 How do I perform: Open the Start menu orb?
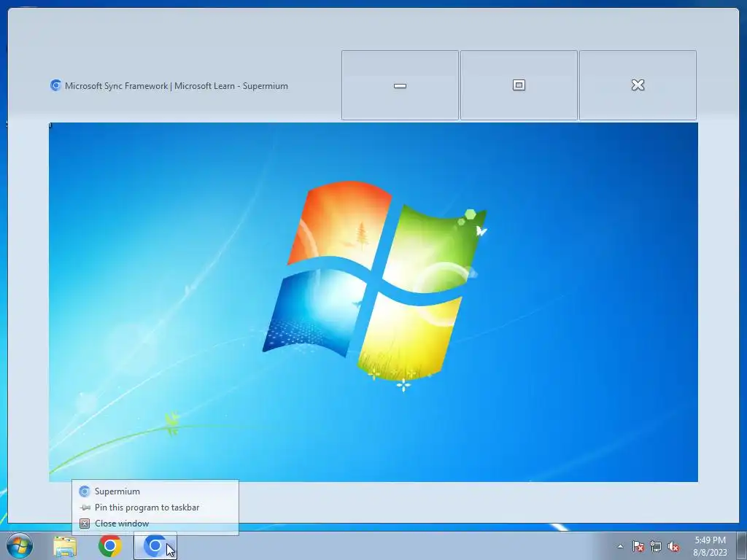click(20, 545)
